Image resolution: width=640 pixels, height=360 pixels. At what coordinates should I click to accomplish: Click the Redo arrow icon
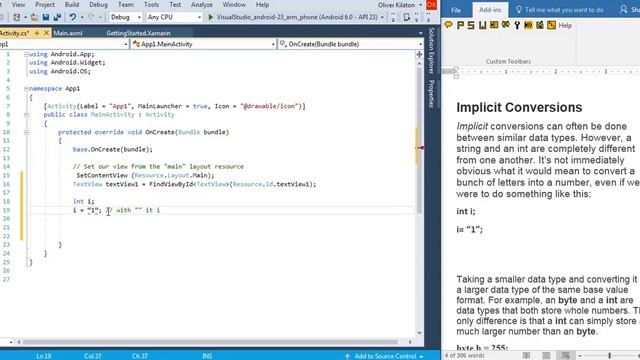(x=91, y=17)
